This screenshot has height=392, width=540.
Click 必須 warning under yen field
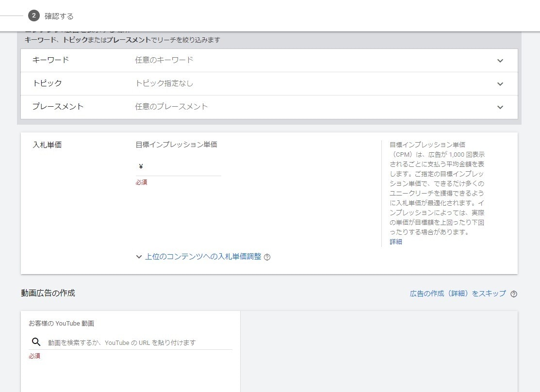tap(141, 182)
